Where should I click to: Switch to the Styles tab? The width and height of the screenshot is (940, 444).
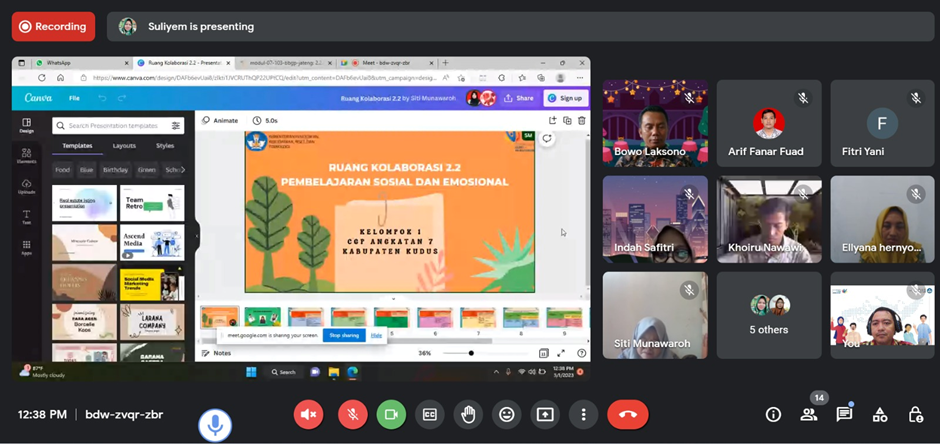pos(165,146)
